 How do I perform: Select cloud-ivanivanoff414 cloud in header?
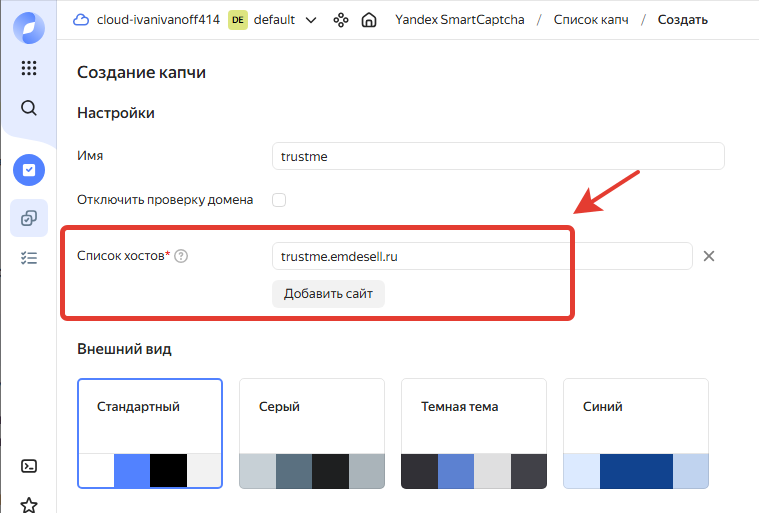(x=147, y=20)
